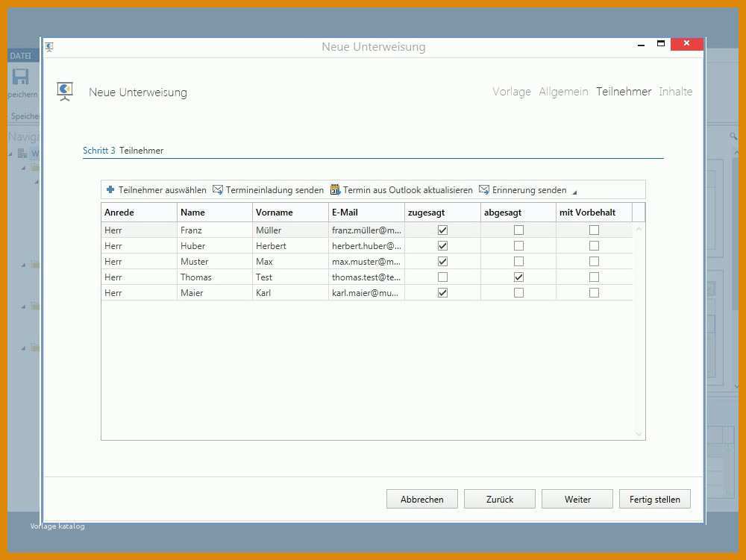Click the Abbrechen button
Viewport: 746px width, 560px height.
coord(422,499)
